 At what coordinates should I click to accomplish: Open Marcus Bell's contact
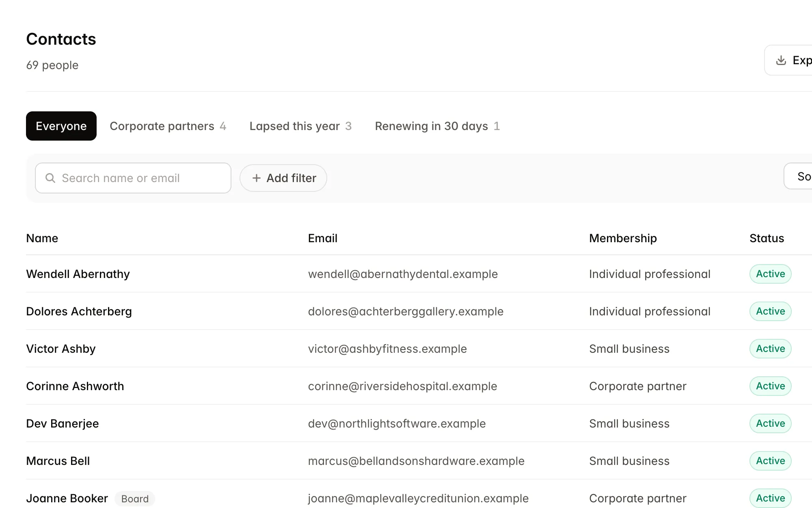58,461
